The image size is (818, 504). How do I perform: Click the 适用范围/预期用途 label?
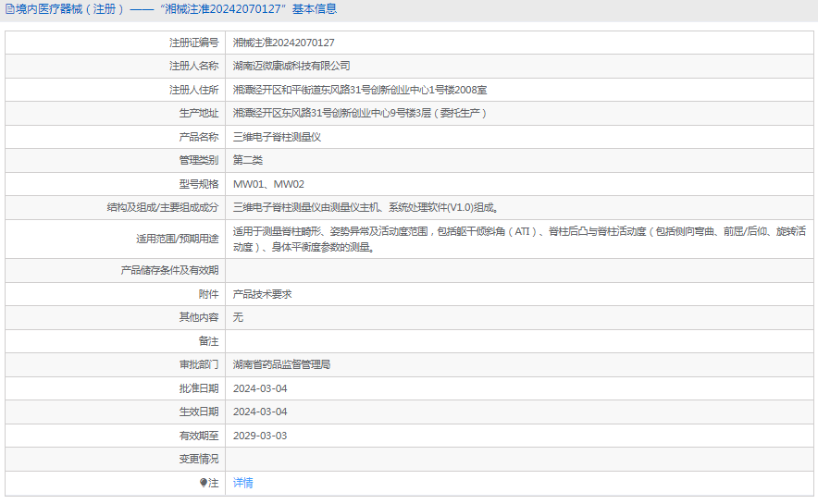tap(178, 239)
